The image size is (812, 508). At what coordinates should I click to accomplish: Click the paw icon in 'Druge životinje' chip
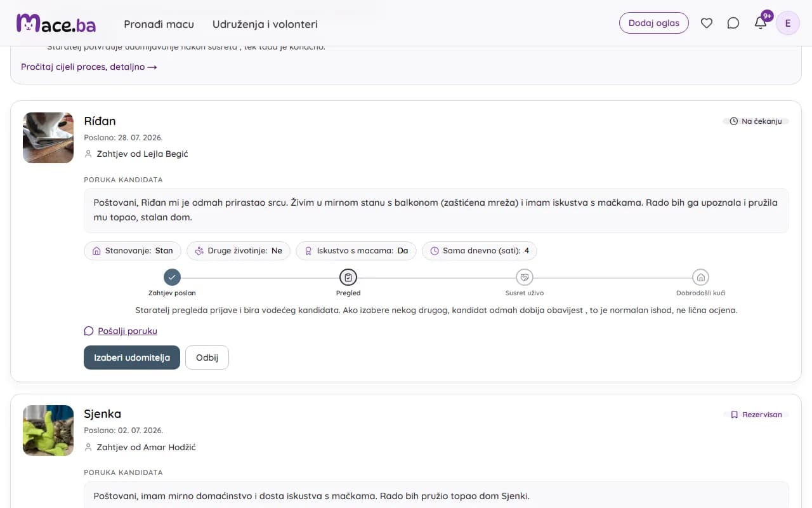click(x=199, y=251)
